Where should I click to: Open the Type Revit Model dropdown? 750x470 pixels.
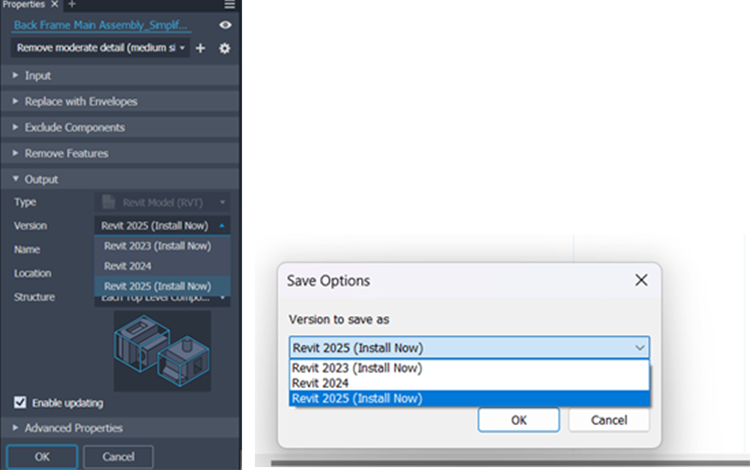162,202
